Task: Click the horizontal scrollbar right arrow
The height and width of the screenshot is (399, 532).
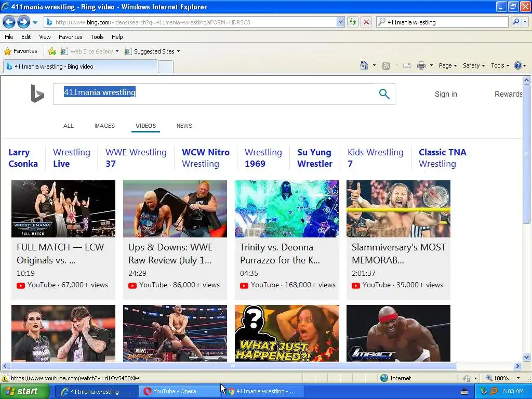Action: pyautogui.click(x=517, y=366)
